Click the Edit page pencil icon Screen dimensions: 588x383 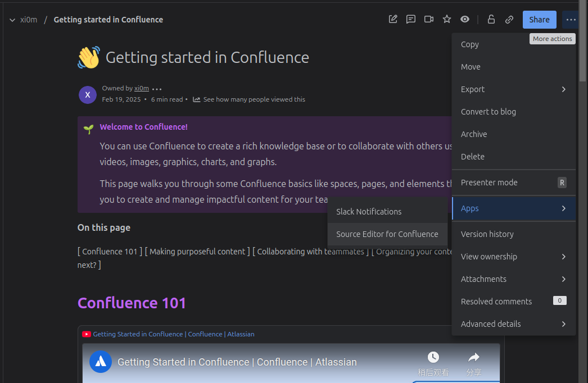392,19
